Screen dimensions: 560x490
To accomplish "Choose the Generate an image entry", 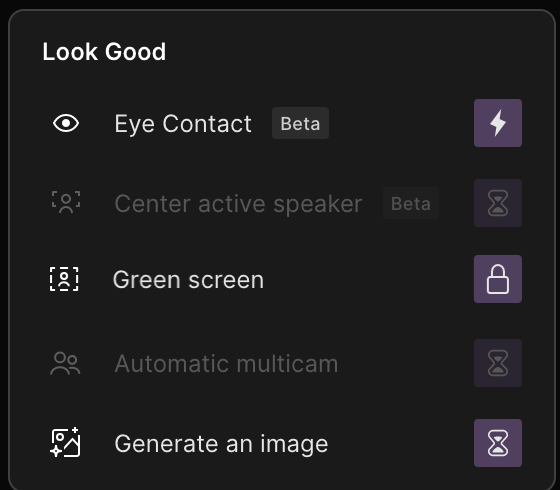I will click(x=221, y=444).
